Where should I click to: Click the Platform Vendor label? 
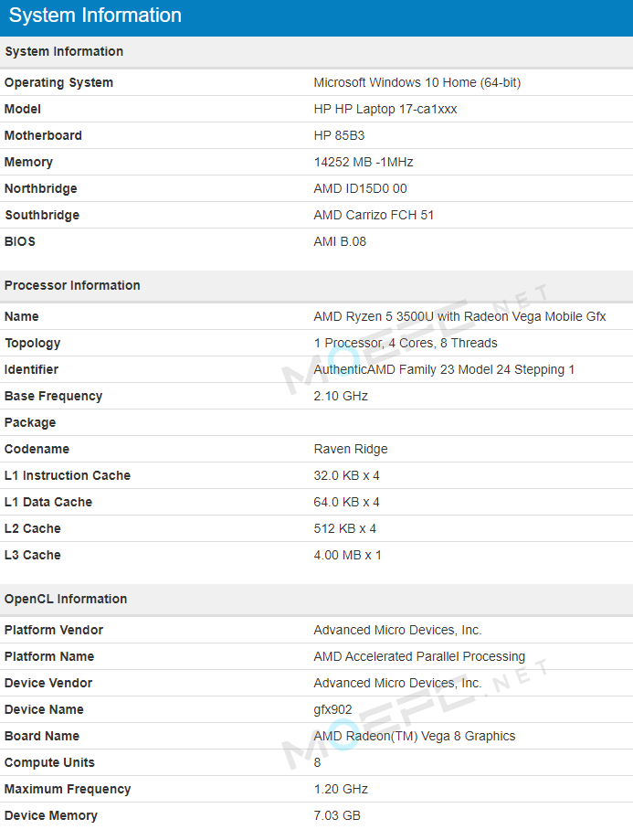tap(54, 630)
